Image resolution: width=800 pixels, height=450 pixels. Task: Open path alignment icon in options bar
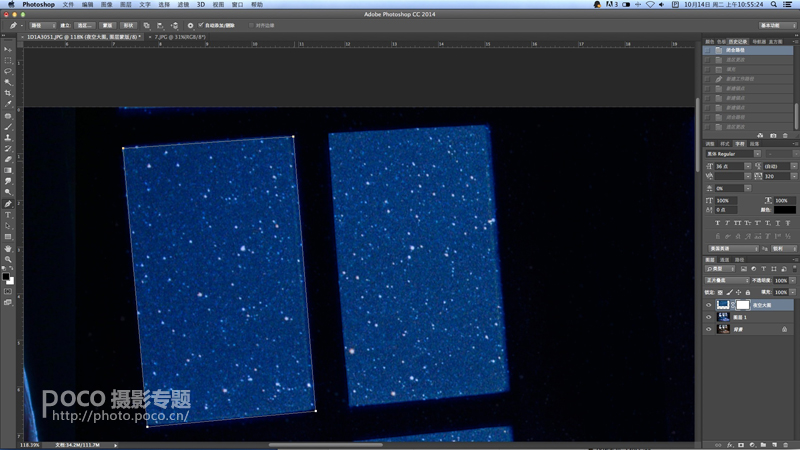coord(160,25)
